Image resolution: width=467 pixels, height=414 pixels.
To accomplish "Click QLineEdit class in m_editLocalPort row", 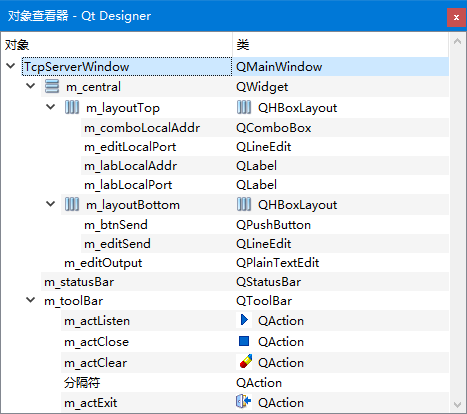I will point(263,147).
